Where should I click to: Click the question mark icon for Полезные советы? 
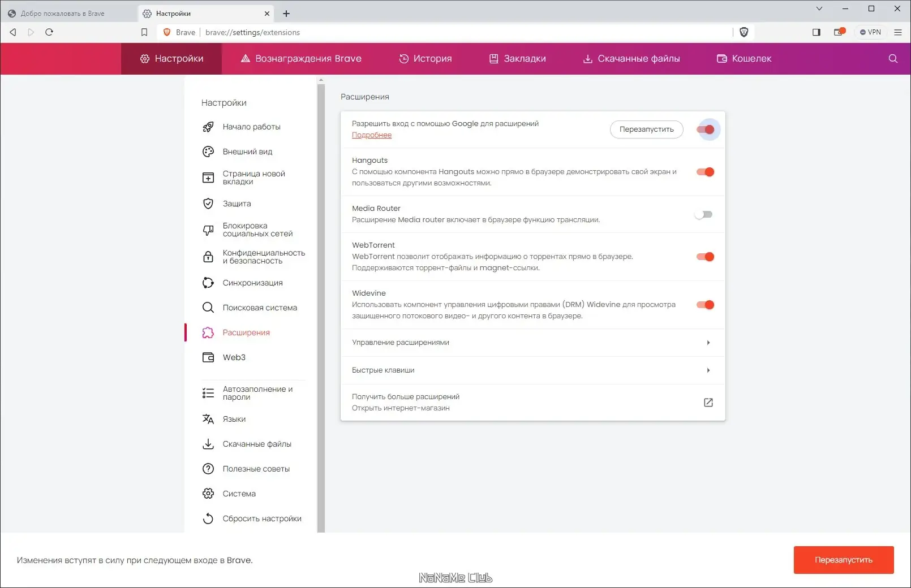(208, 469)
